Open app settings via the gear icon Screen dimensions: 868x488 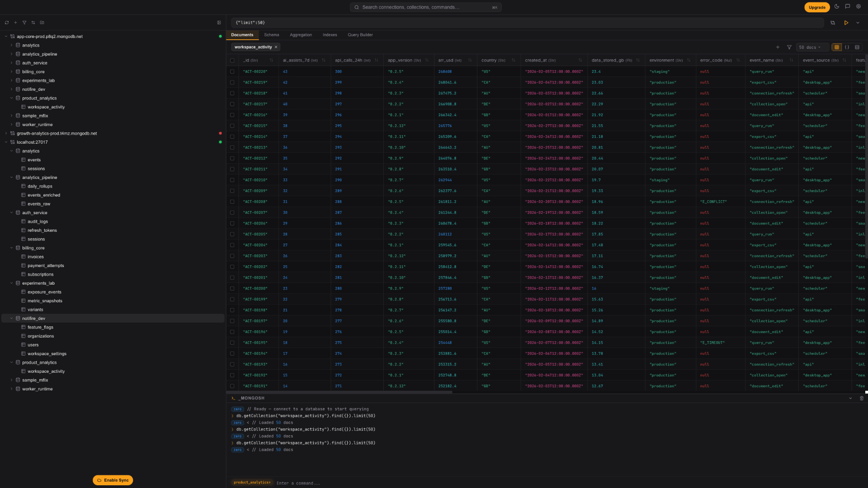859,6
